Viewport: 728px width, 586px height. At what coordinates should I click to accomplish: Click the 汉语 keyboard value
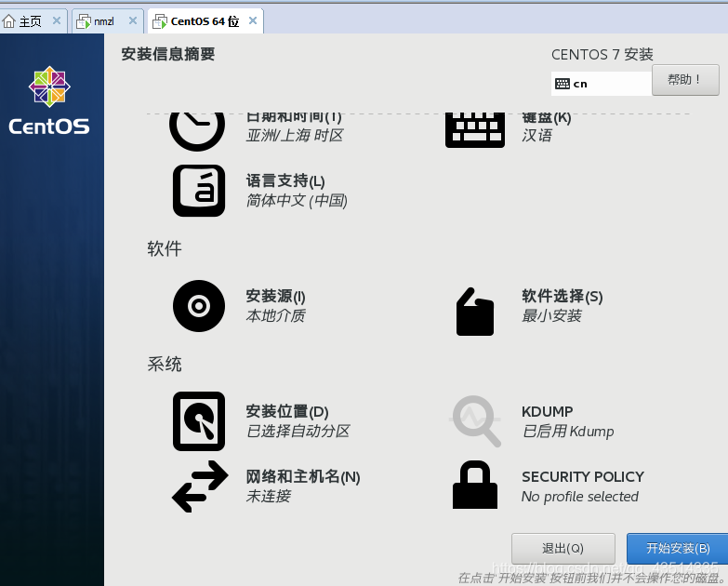coord(537,136)
